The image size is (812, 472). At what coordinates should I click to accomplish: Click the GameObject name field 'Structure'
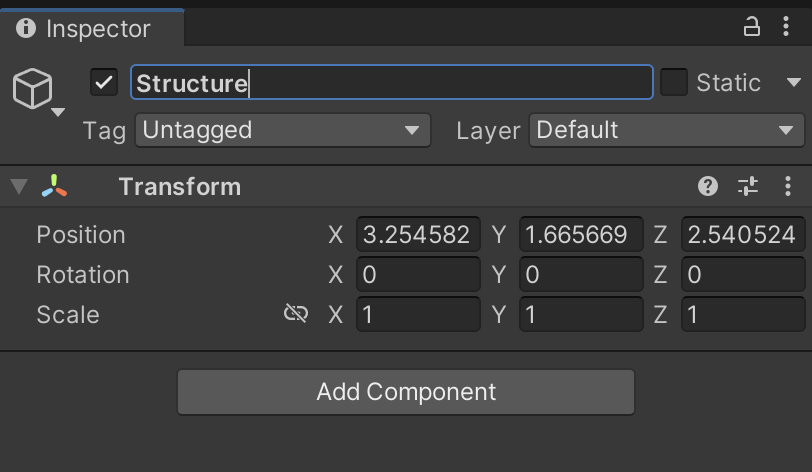[391, 83]
